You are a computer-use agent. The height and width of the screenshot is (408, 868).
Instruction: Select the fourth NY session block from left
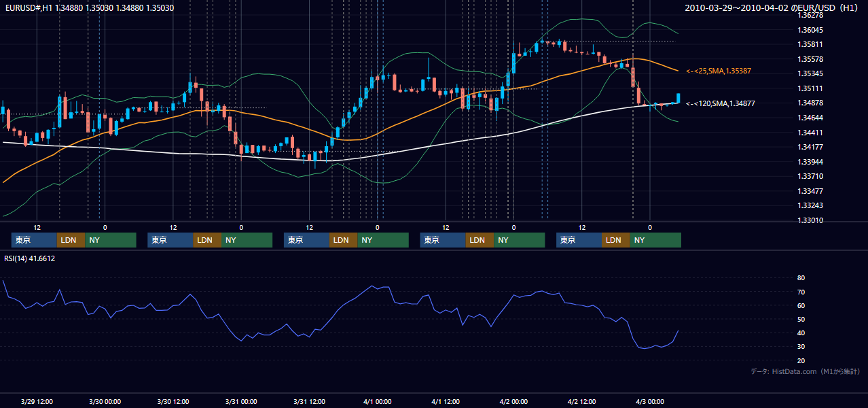(519, 240)
